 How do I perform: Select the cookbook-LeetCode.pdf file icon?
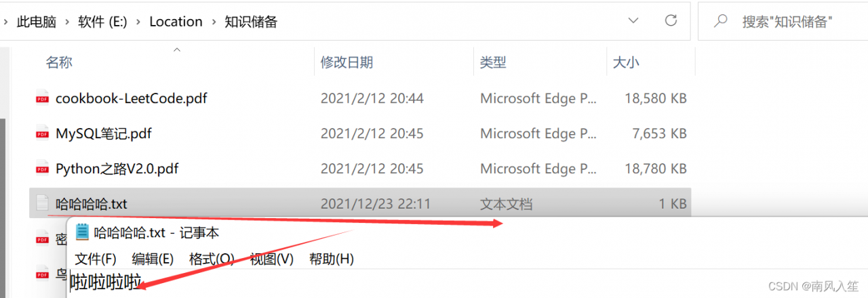[x=43, y=99]
